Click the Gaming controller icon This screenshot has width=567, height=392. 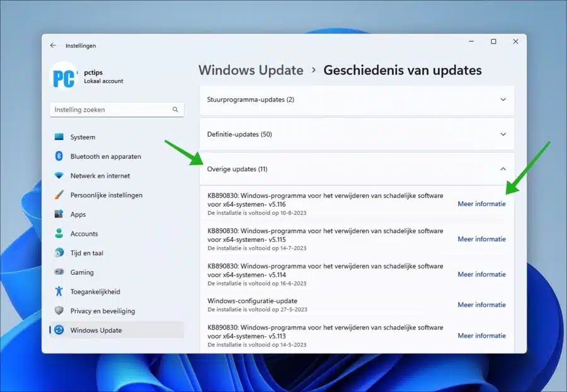tap(59, 272)
